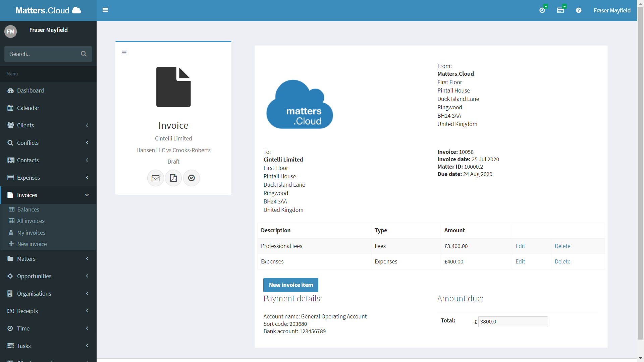Expand the Opportunities menu
Viewport: 644px width, 362px height.
point(48,276)
